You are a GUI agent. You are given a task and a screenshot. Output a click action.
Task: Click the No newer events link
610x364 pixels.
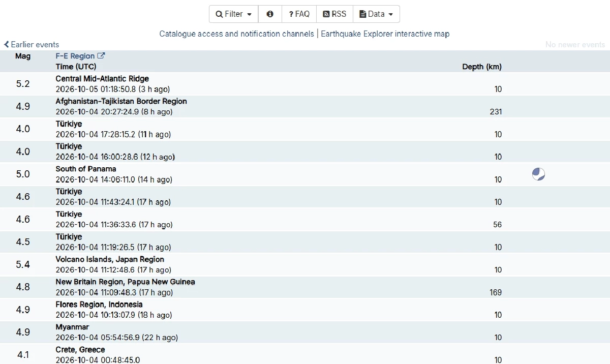(575, 45)
